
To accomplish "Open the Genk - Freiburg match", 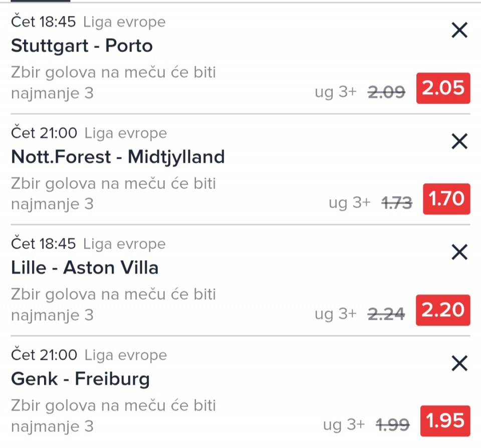I will click(80, 379).
